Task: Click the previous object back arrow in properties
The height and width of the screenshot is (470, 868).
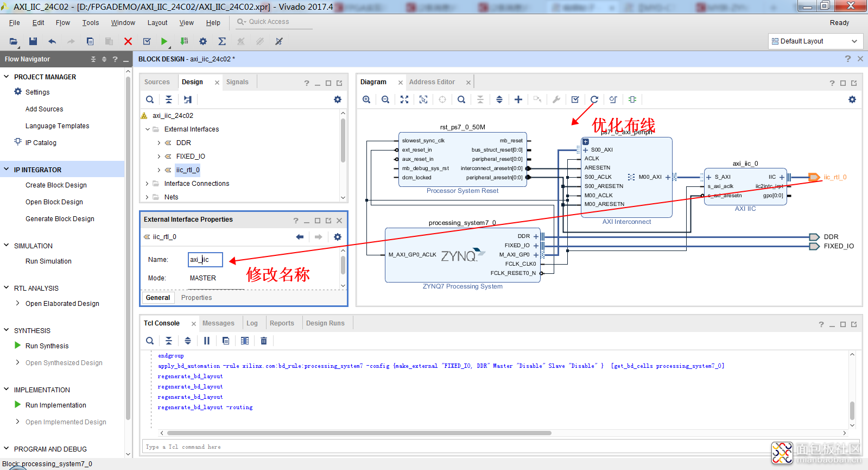Action: [300, 237]
